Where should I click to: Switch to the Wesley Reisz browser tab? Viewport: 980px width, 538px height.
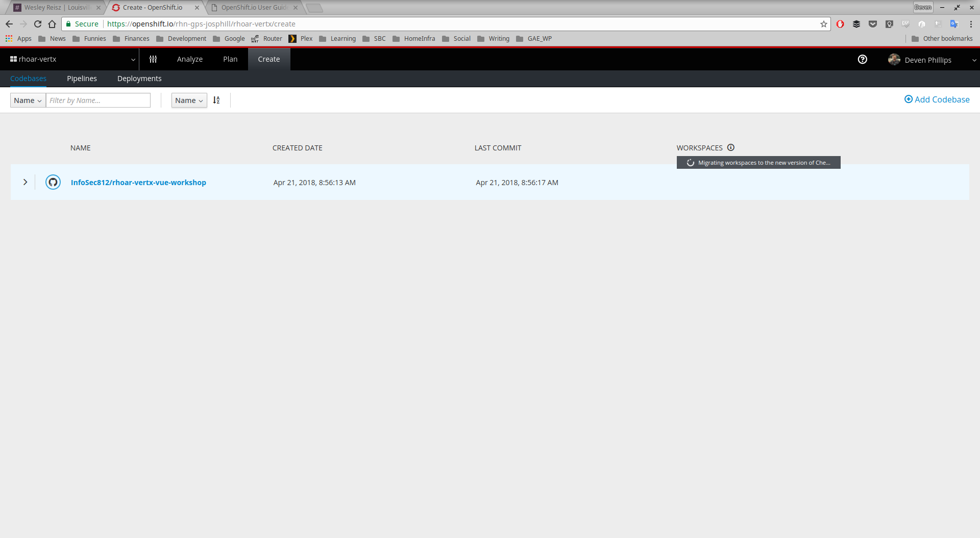coord(56,8)
